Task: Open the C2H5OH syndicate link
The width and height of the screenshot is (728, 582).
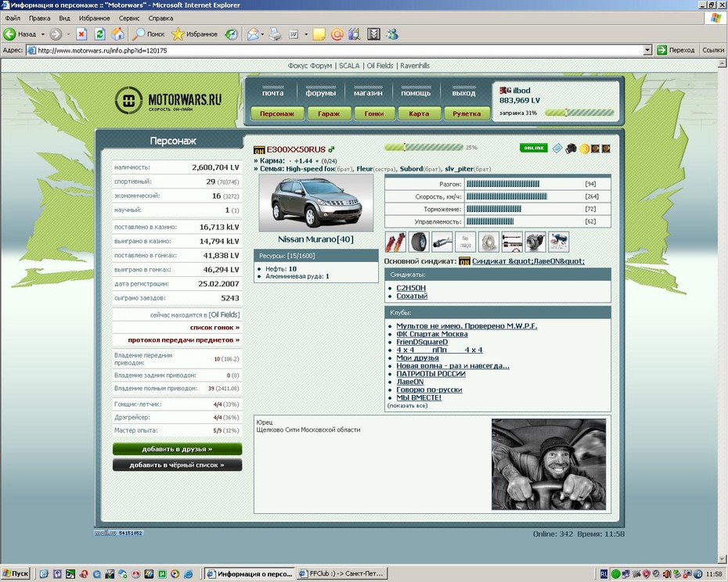Action: (x=411, y=288)
